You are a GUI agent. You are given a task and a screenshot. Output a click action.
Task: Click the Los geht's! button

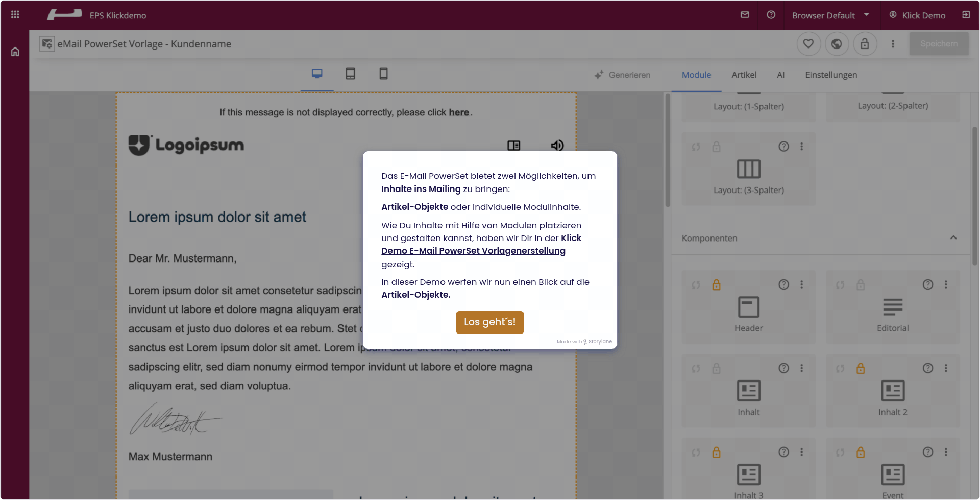489,322
